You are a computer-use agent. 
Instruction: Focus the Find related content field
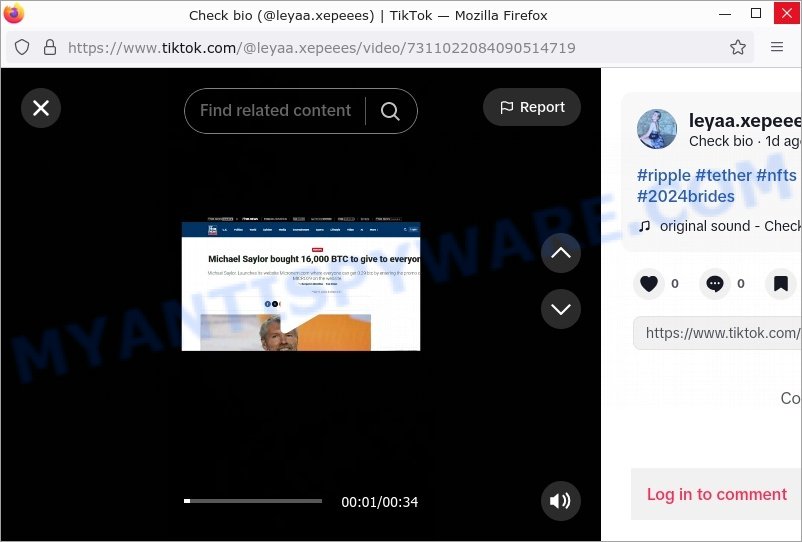click(275, 110)
